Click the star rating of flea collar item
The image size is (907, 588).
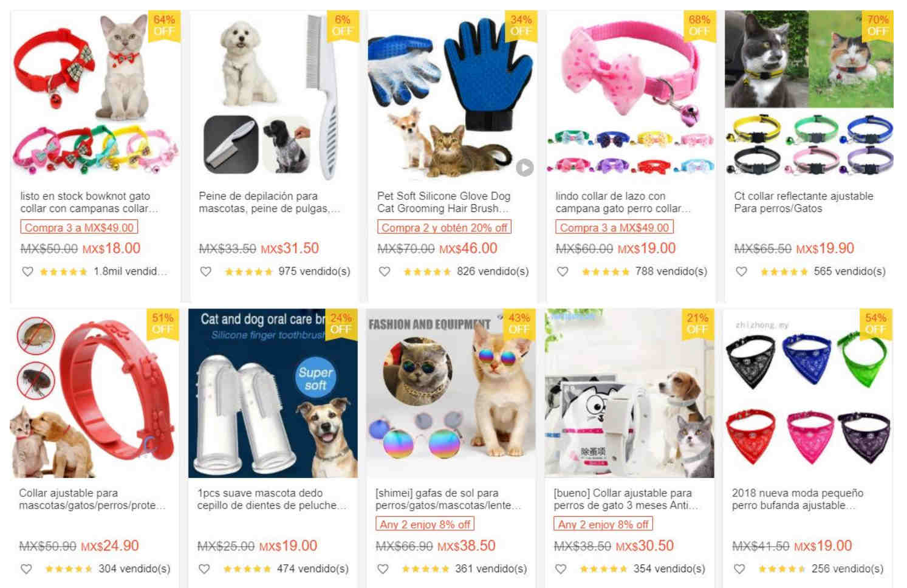69,569
